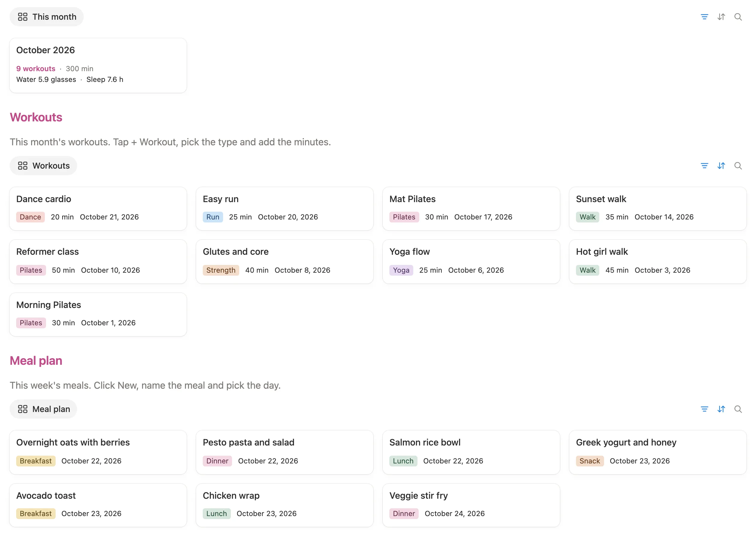756x534 pixels.
Task: Click the Meal plan section heading
Action: (36, 361)
